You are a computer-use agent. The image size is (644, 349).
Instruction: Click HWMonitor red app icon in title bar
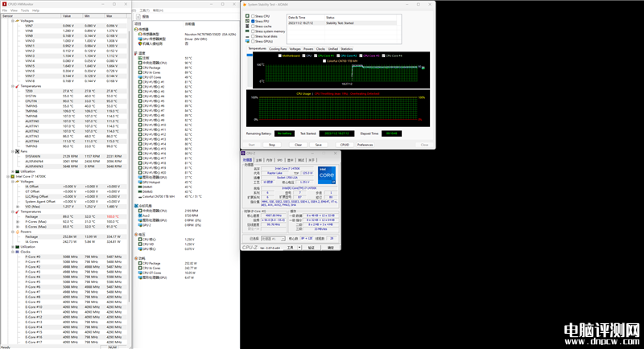[5, 4]
